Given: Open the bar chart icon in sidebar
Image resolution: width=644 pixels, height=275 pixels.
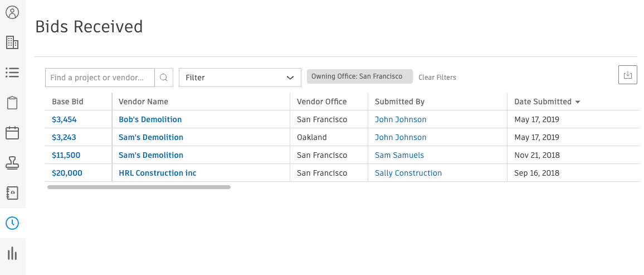Looking at the screenshot, I should (x=12, y=254).
